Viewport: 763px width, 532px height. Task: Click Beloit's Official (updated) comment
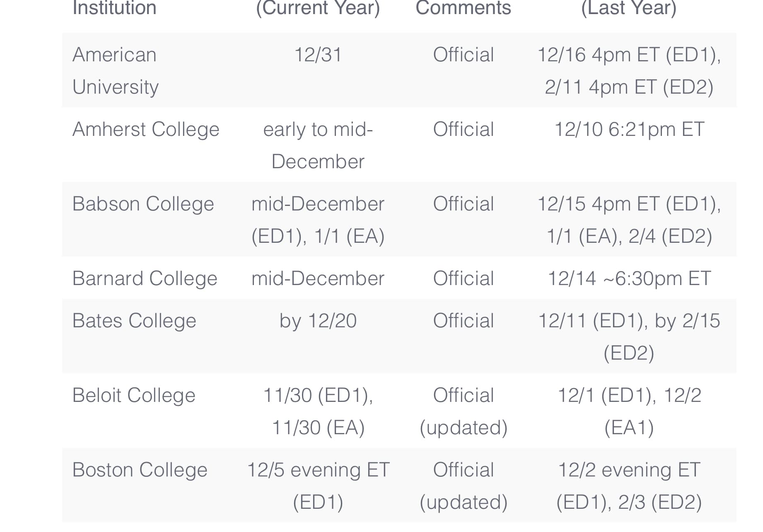coord(463,411)
